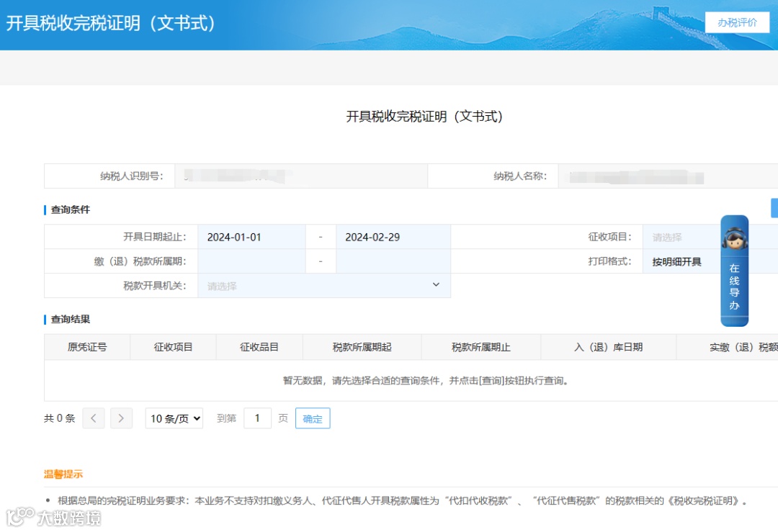
Task: Click the 税款所属期 end date field
Action: 393,261
